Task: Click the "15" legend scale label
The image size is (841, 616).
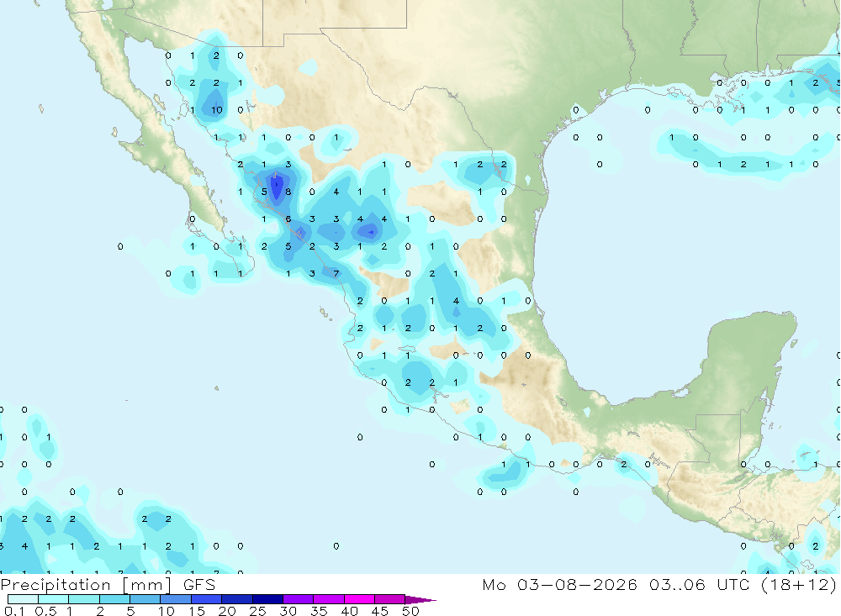Action: click(196, 611)
